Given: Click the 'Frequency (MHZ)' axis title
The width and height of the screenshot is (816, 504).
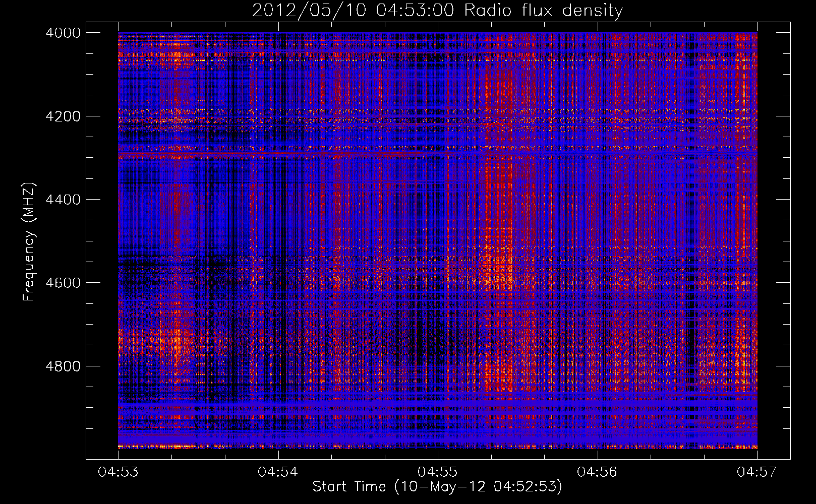Looking at the screenshot, I should tap(29, 242).
